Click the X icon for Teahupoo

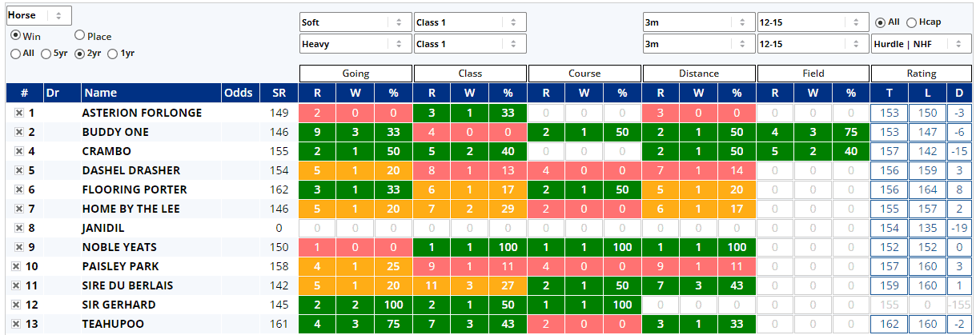pos(16,325)
